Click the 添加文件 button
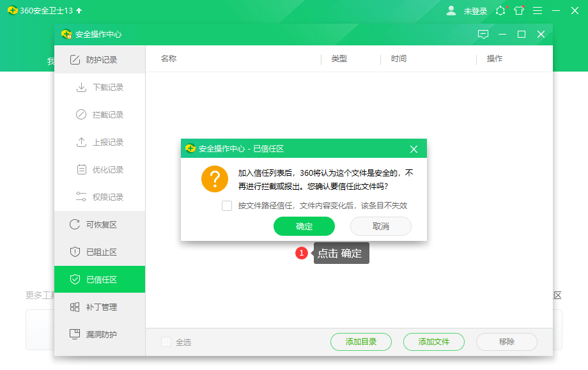This screenshot has height=370, width=588. 433,342
